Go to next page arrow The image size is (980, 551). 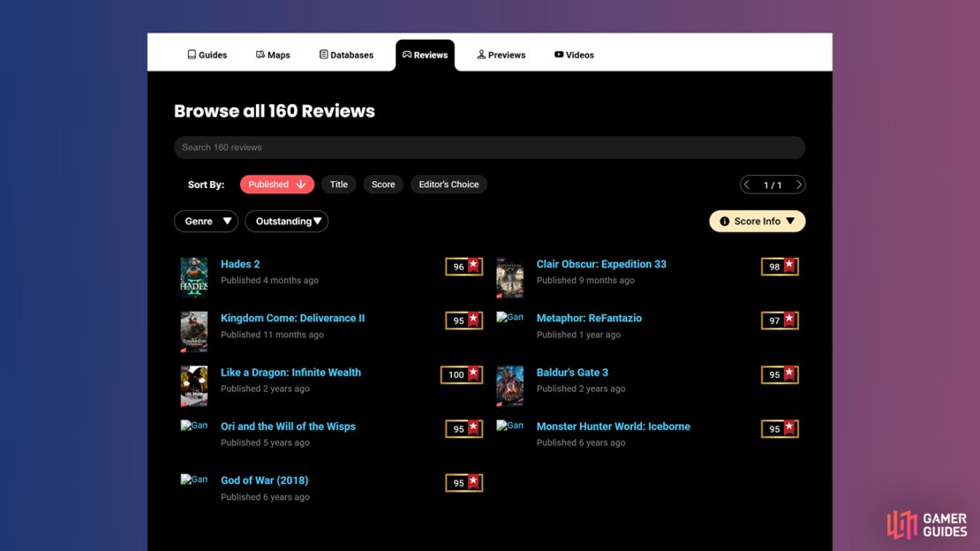pos(798,185)
